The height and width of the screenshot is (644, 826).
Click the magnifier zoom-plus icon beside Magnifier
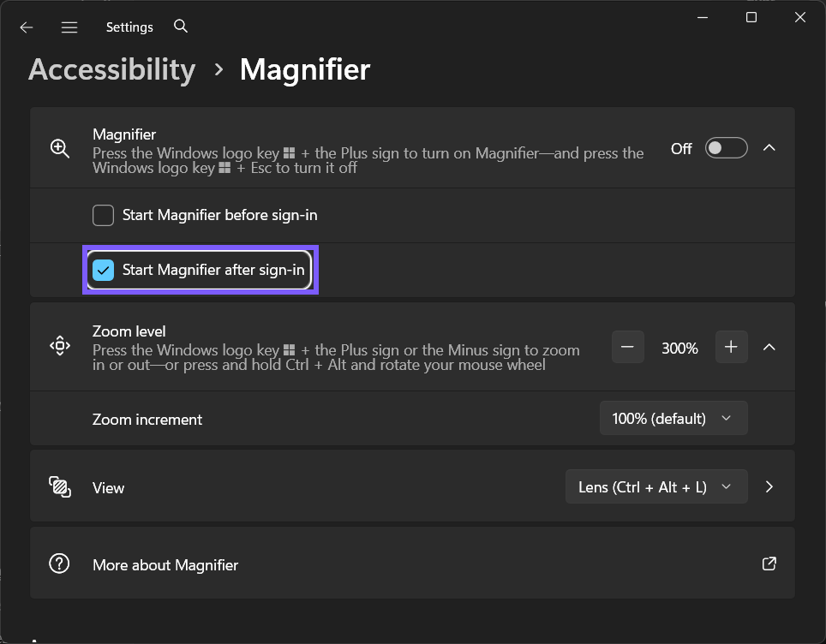point(59,148)
